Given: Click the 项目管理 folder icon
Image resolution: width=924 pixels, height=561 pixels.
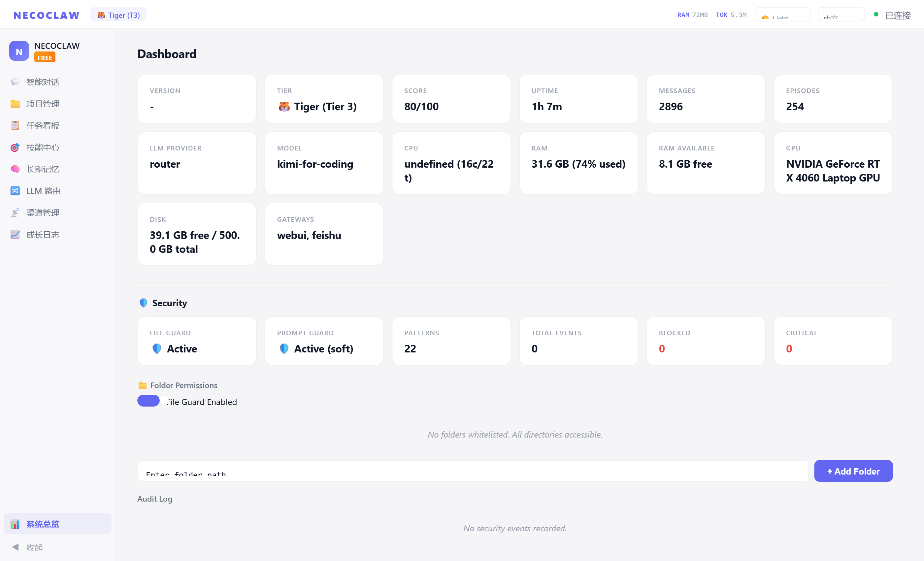Looking at the screenshot, I should (15, 104).
